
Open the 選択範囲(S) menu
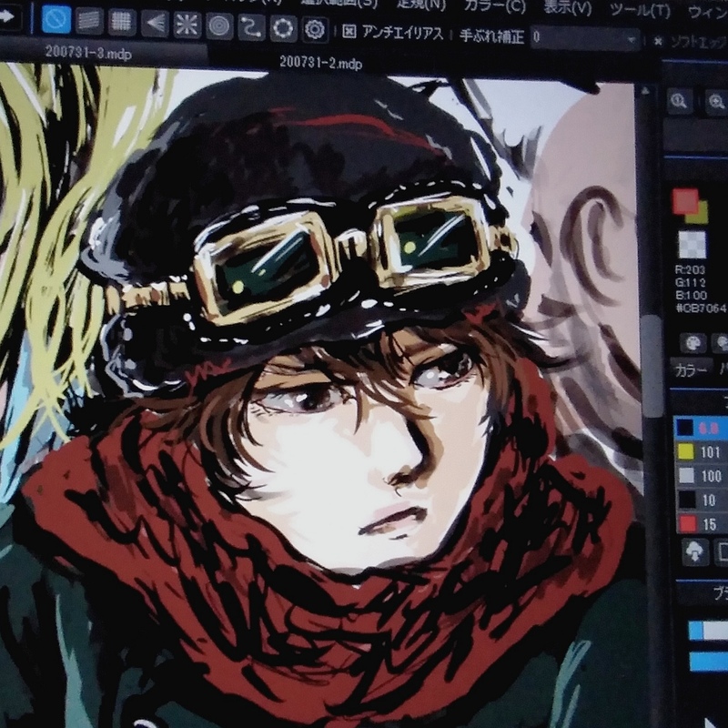click(x=339, y=4)
